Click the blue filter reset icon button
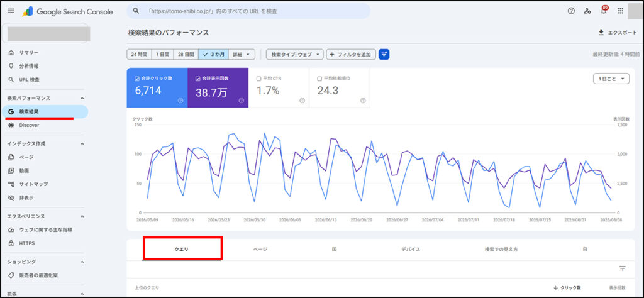 (384, 54)
